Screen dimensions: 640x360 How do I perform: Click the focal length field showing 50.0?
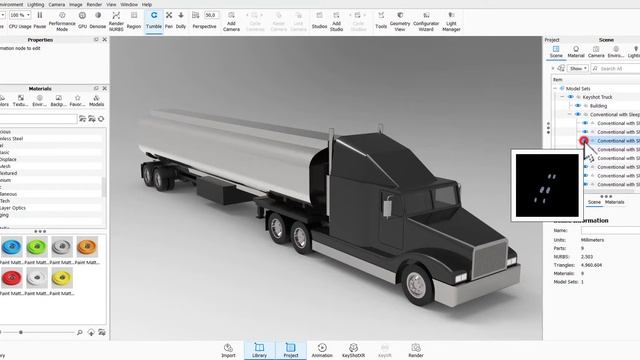(212, 15)
